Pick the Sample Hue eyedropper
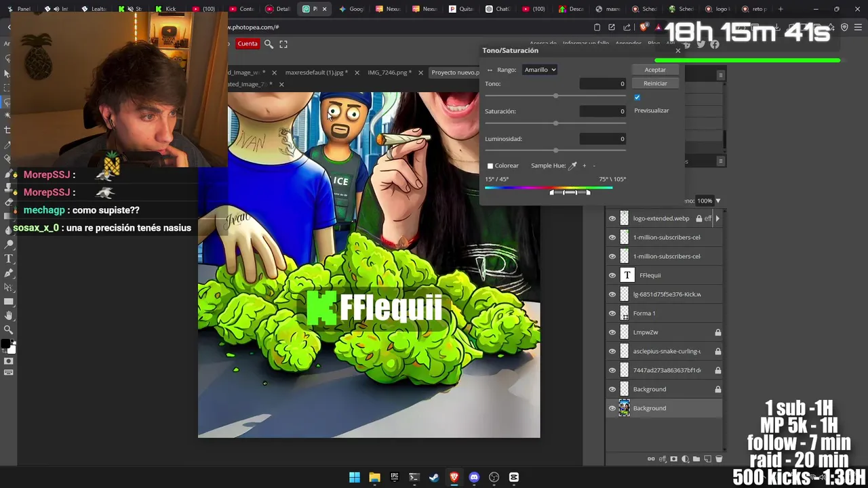Viewport: 868px width, 488px height. click(572, 165)
